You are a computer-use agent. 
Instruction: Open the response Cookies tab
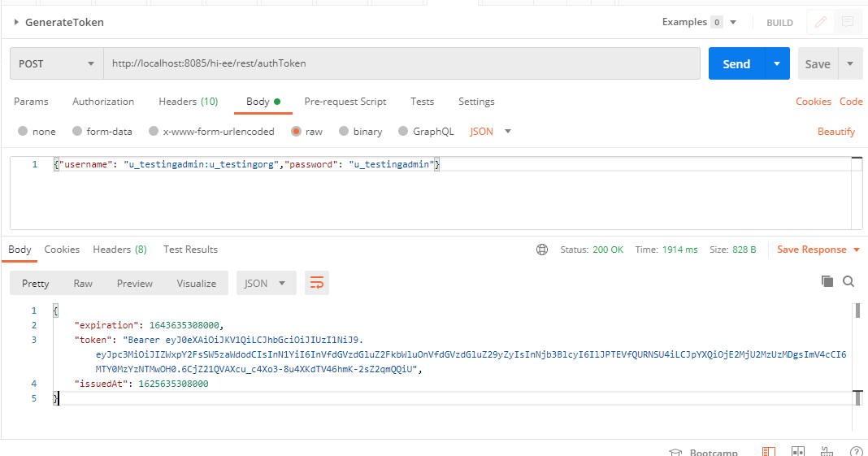pos(62,250)
